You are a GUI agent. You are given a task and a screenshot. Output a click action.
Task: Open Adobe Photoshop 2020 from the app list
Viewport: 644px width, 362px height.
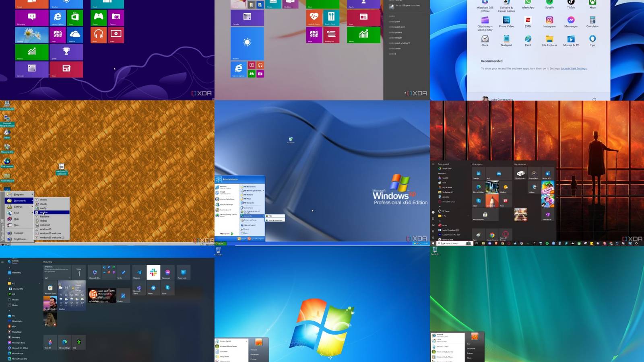pos(450,230)
